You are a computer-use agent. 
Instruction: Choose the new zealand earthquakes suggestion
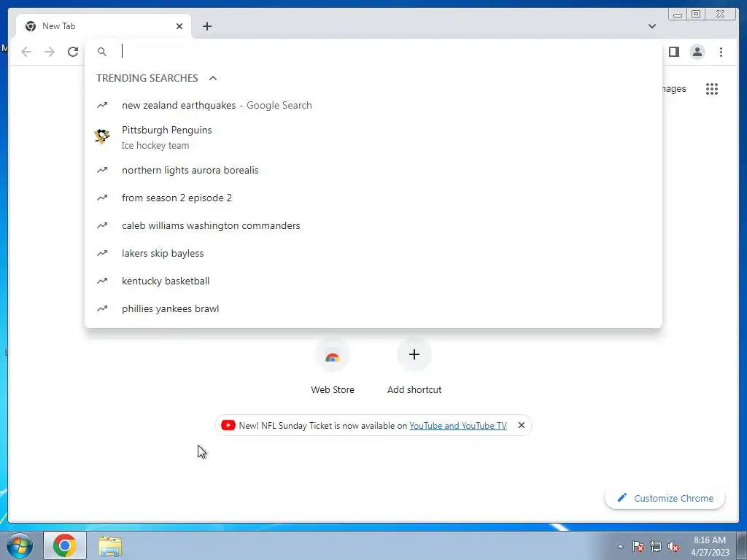point(373,105)
